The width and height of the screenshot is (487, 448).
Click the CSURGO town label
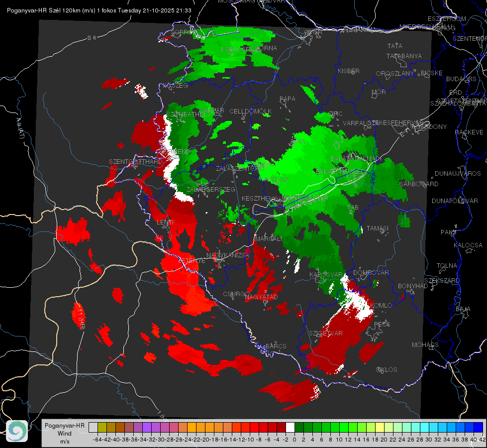coord(236,294)
